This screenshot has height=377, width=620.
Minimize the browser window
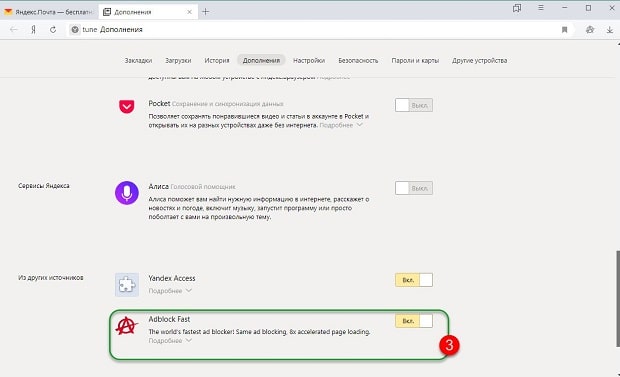click(565, 8)
